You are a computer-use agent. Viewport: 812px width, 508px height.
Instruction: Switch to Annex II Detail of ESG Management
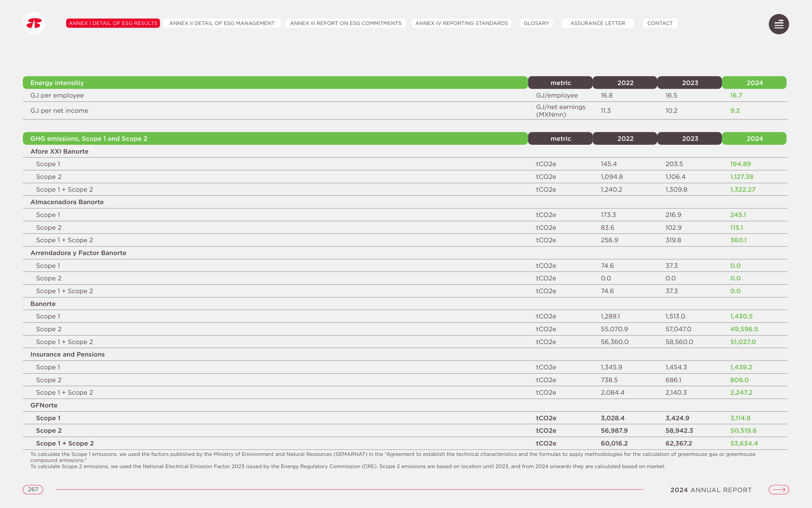(x=222, y=23)
